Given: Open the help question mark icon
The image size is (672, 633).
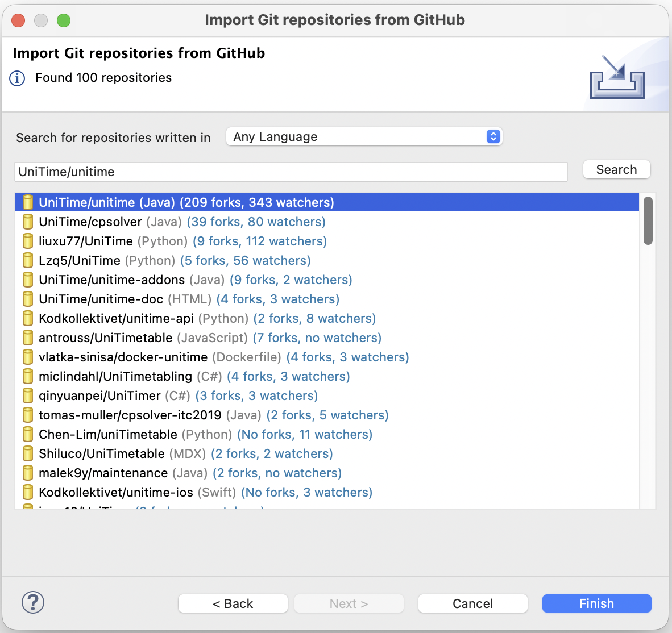Looking at the screenshot, I should point(33,602).
